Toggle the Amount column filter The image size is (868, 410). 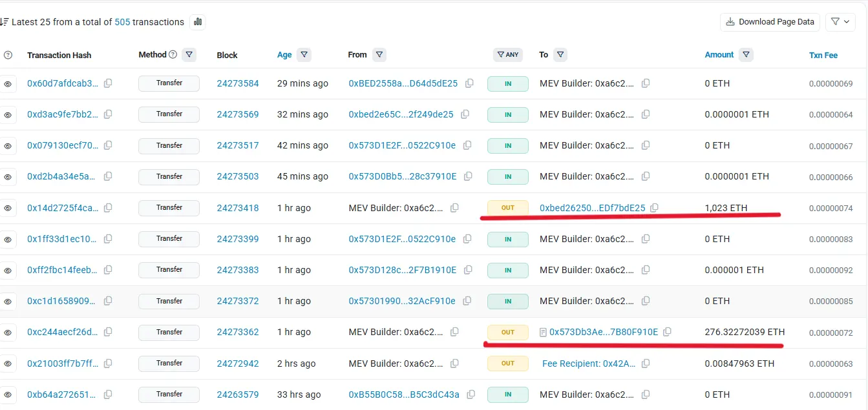746,54
